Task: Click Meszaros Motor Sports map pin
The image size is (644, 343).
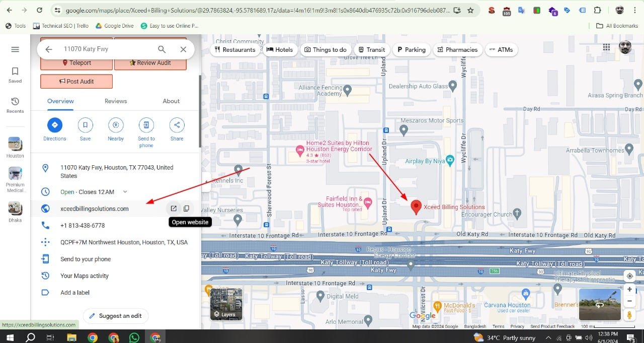Action: [x=404, y=130]
